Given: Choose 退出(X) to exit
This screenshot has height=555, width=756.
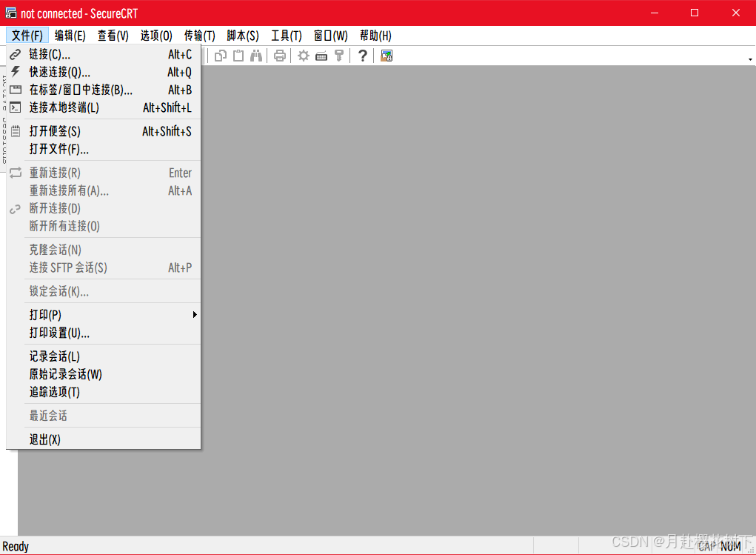Looking at the screenshot, I should click(104, 439).
